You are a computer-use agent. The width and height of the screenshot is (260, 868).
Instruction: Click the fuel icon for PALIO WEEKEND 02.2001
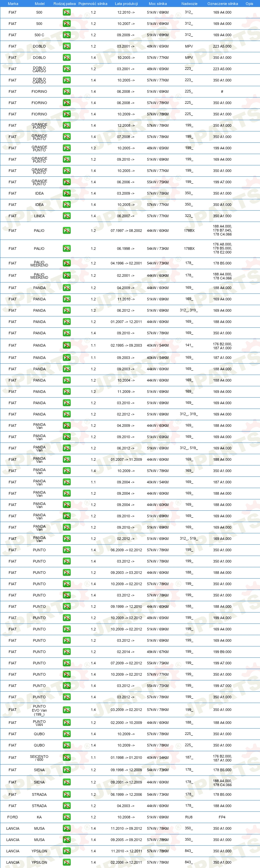(x=67, y=275)
